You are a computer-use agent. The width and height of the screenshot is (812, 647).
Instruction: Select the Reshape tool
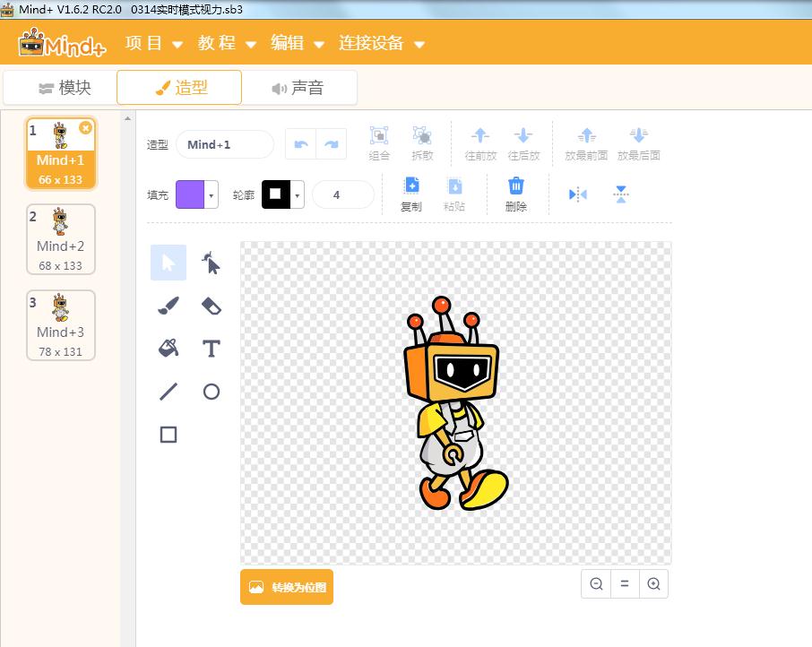coord(211,263)
